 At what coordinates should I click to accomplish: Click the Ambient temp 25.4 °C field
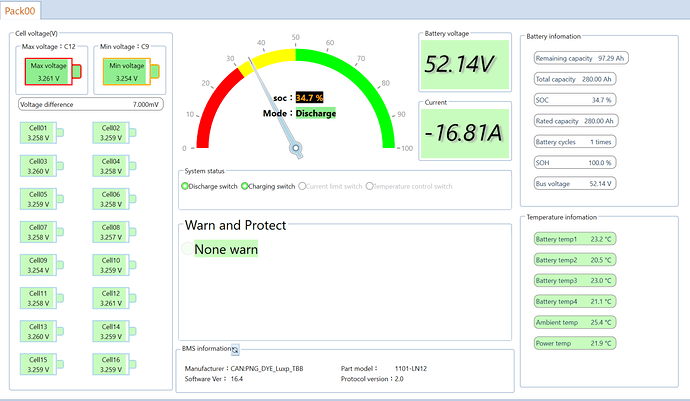click(x=575, y=322)
